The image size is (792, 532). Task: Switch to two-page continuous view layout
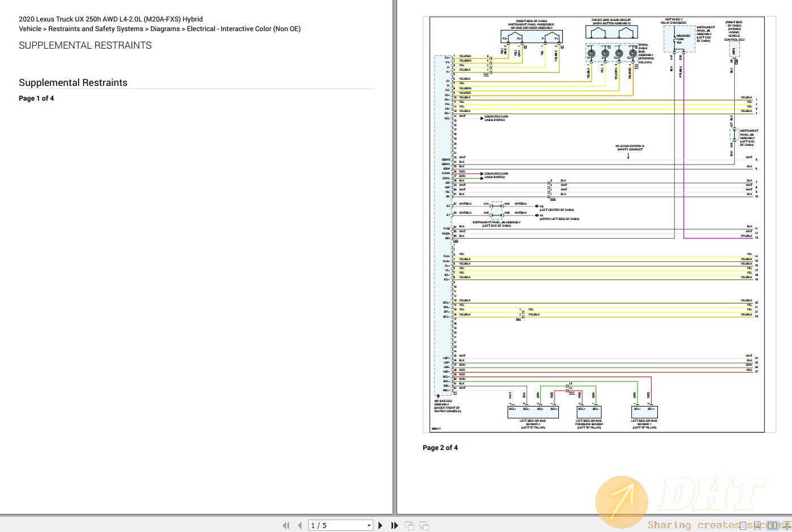point(787,525)
